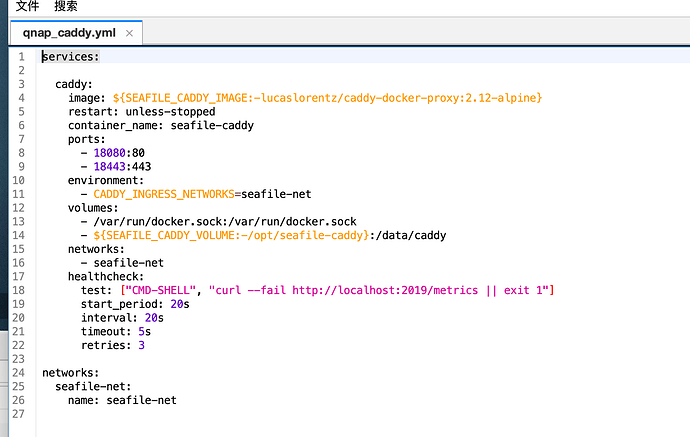Click the 'environment:' key
The image size is (690, 437).
coord(106,180)
